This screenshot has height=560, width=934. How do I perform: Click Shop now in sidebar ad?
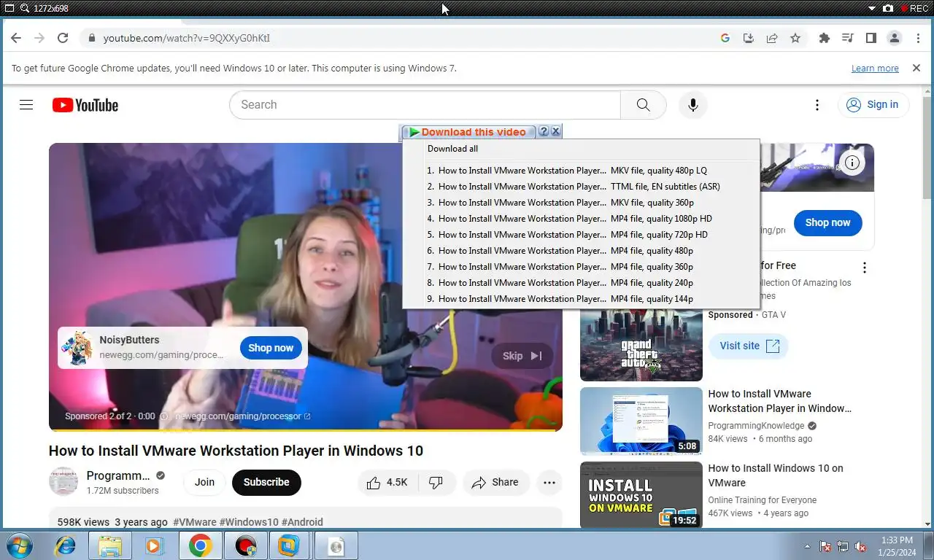(827, 222)
